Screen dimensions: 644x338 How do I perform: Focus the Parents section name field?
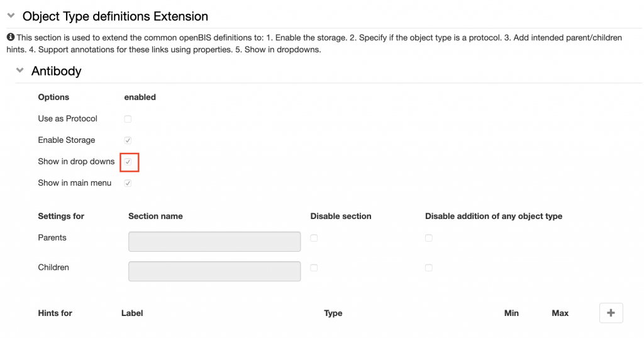point(214,241)
